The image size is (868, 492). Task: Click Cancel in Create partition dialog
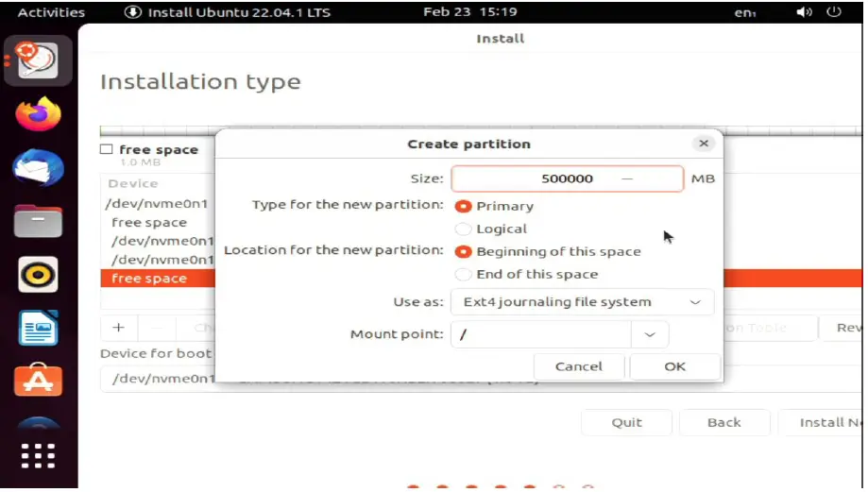(x=579, y=366)
